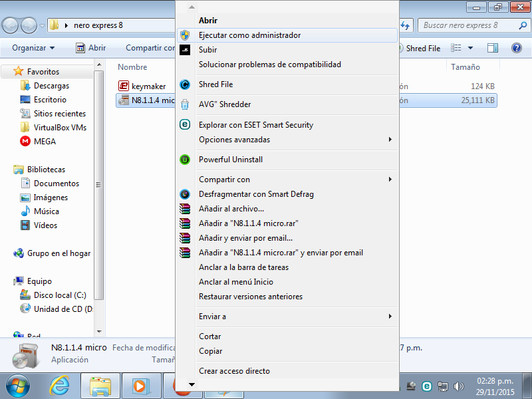Select Añadir a "N8.1.1.4 micro.rar"
Image resolution: width=532 pixels, height=399 pixels.
coord(287,223)
